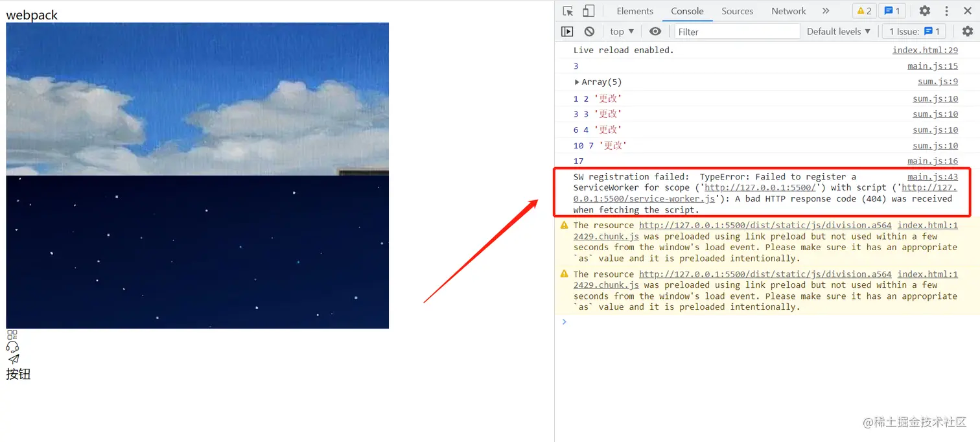Screen dimensions: 980x442
Task: Click the 按钮 button on the page
Action: pyautogui.click(x=18, y=374)
